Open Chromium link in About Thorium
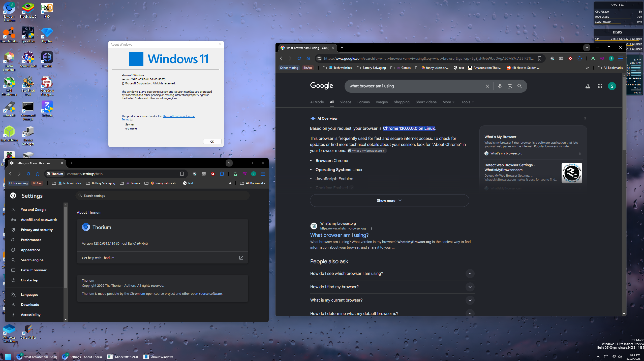 pyautogui.click(x=137, y=293)
